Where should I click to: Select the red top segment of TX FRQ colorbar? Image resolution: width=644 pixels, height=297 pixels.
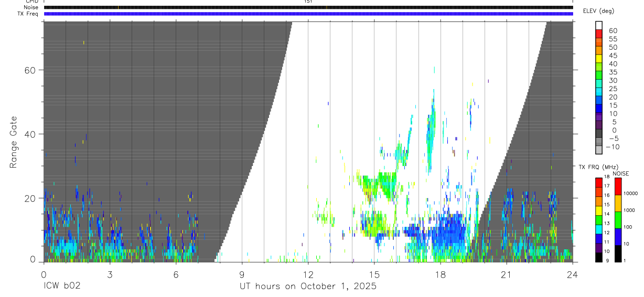(599, 182)
